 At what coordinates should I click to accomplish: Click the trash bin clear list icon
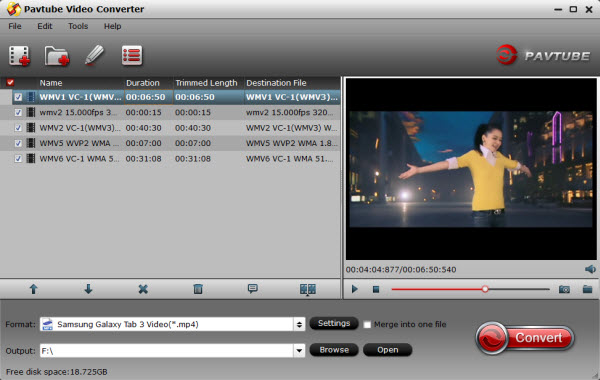point(198,289)
